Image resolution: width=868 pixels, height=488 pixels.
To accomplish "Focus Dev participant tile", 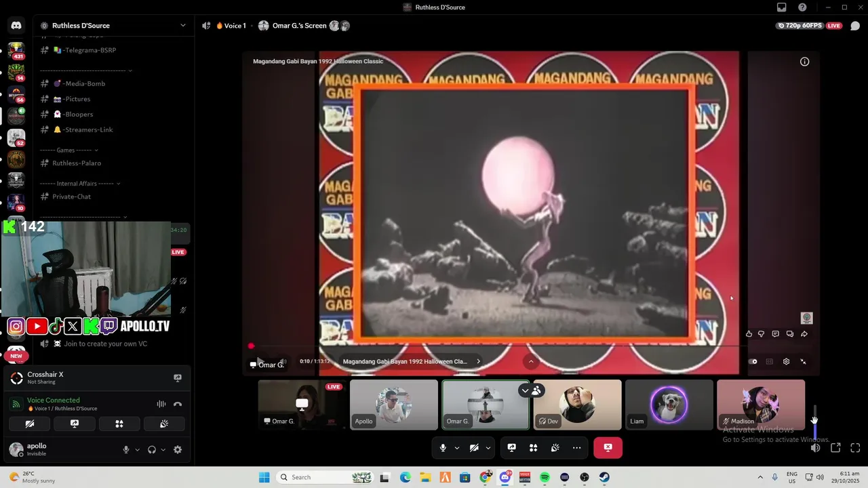I will 577,405.
